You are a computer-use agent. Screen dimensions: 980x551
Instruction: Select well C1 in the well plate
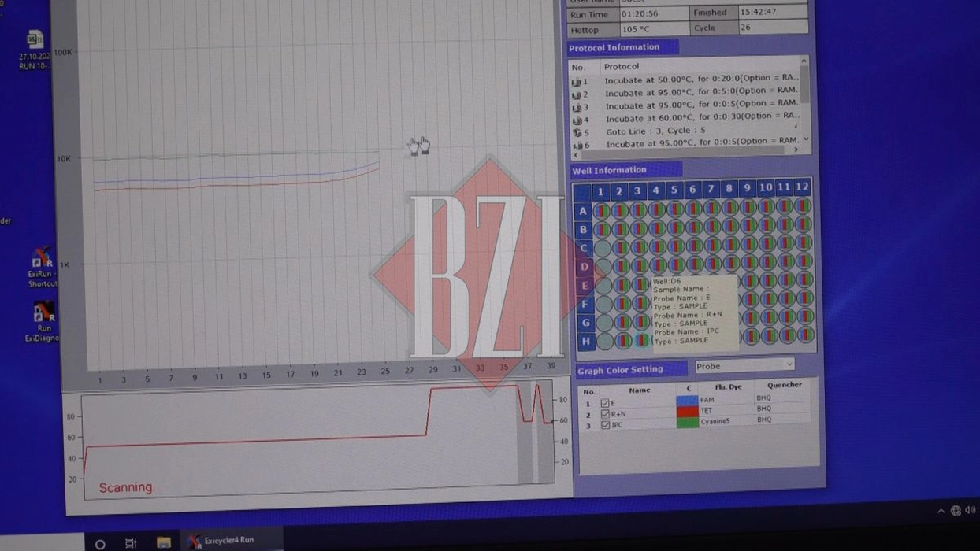[602, 248]
